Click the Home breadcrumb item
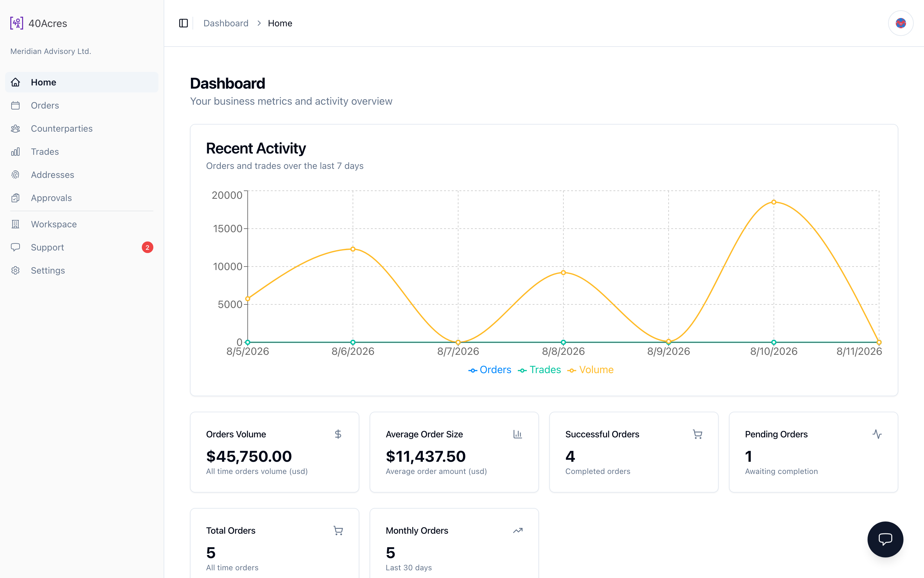 point(280,23)
